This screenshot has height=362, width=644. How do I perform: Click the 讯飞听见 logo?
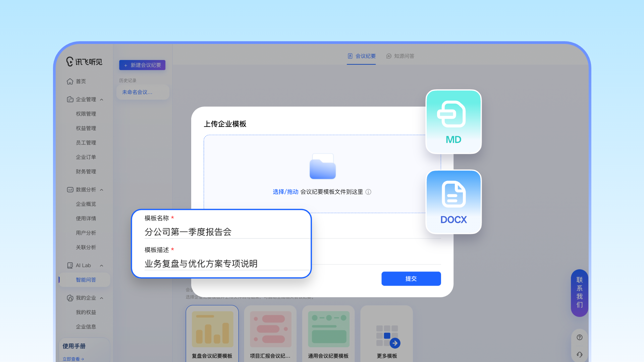pyautogui.click(x=84, y=62)
